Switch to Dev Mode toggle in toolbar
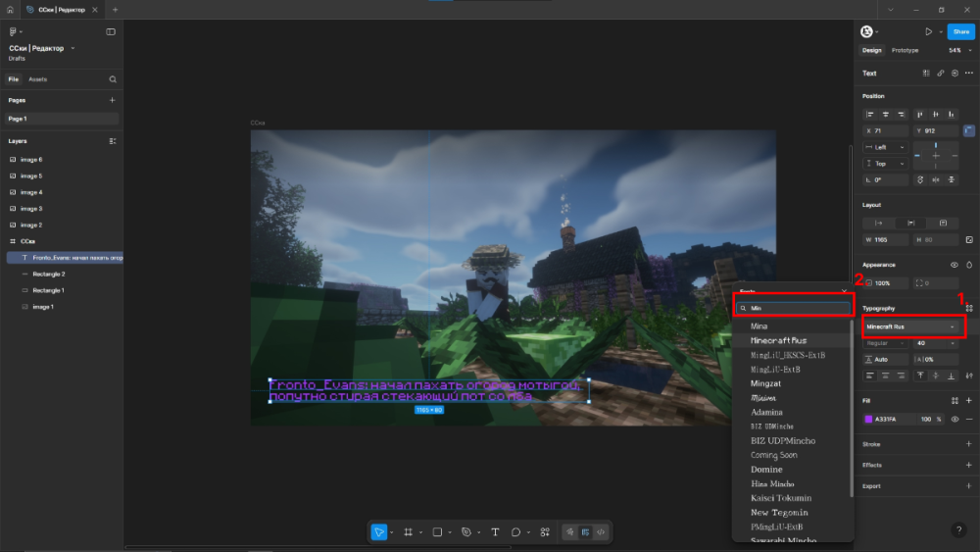The height and width of the screenshot is (552, 980). point(601,531)
